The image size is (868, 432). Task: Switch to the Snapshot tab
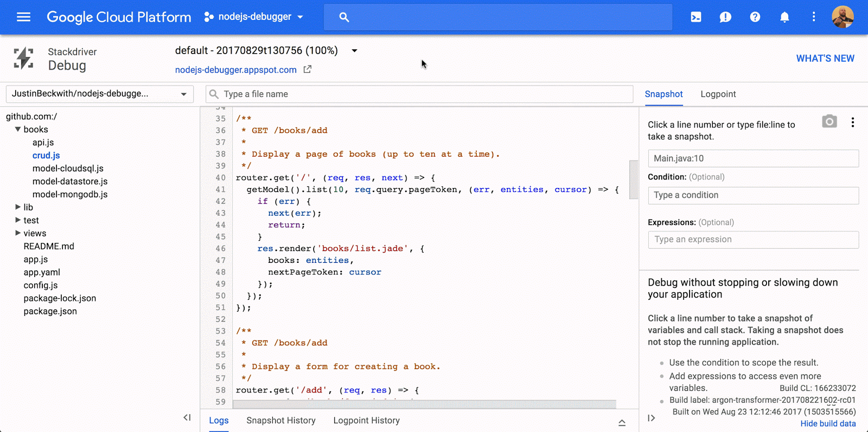tap(663, 94)
